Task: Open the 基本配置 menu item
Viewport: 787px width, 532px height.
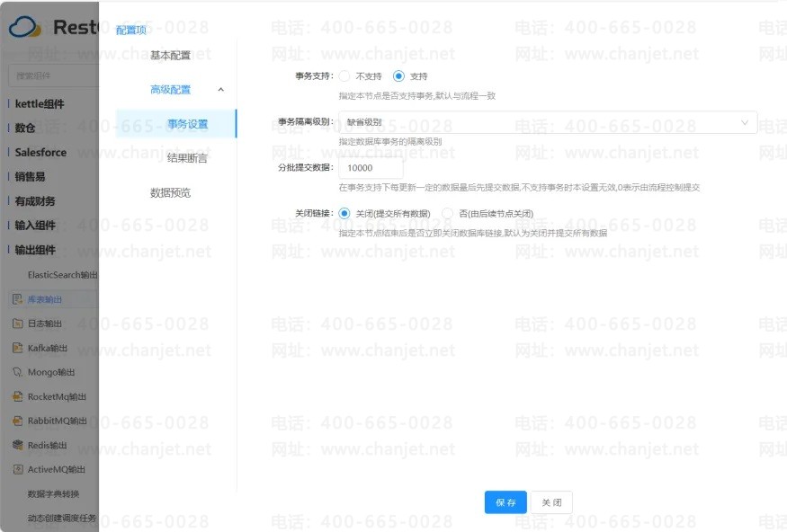Action: [x=170, y=55]
